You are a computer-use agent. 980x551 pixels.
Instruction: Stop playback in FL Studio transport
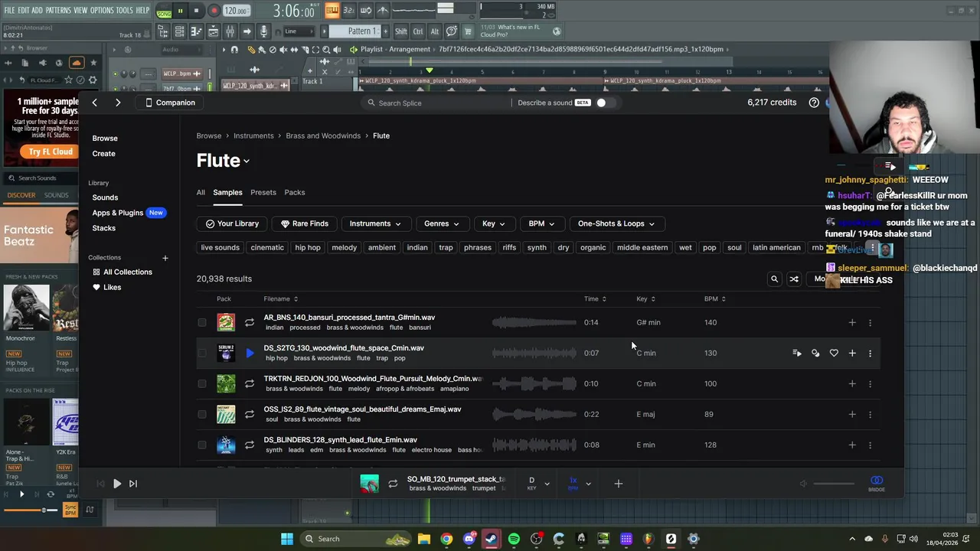[x=196, y=11]
